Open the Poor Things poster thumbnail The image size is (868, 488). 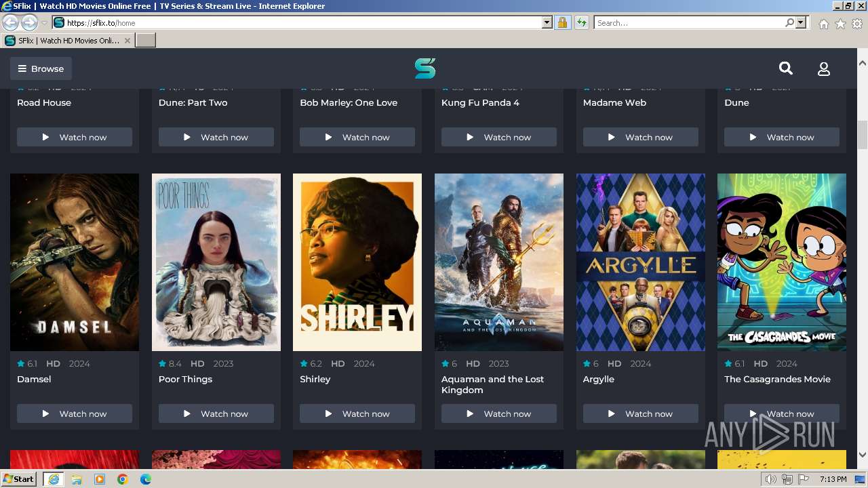tap(216, 262)
